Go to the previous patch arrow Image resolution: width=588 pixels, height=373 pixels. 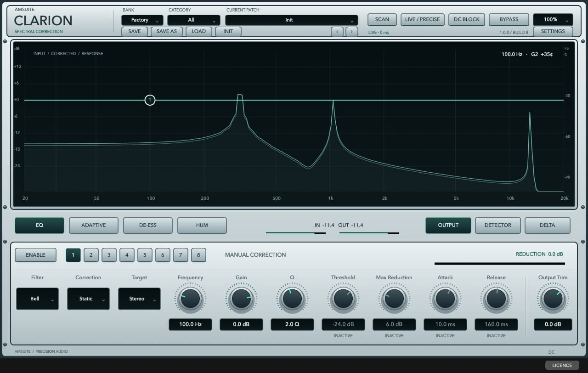[337, 31]
